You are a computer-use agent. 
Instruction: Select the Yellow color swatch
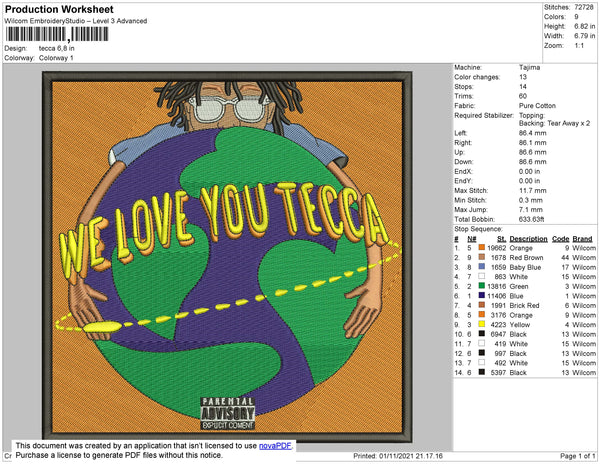(482, 324)
